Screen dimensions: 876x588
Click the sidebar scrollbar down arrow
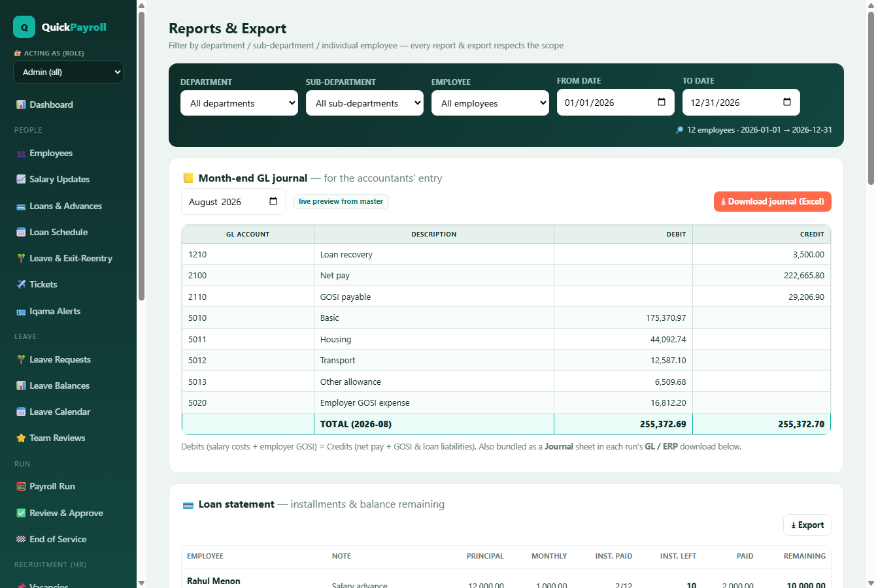point(141,583)
